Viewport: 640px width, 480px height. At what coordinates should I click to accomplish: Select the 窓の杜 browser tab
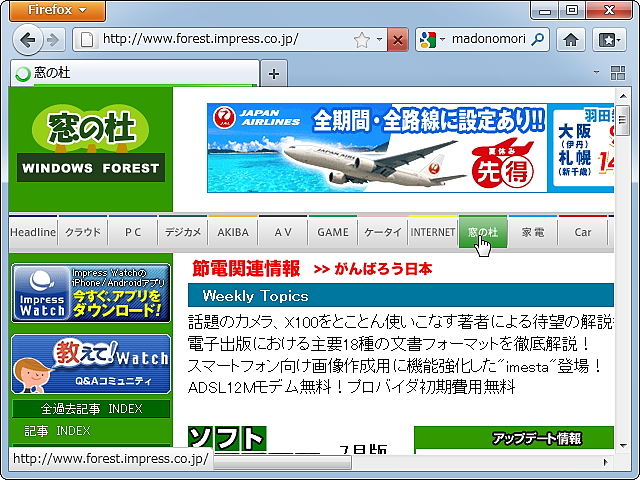coord(135,73)
